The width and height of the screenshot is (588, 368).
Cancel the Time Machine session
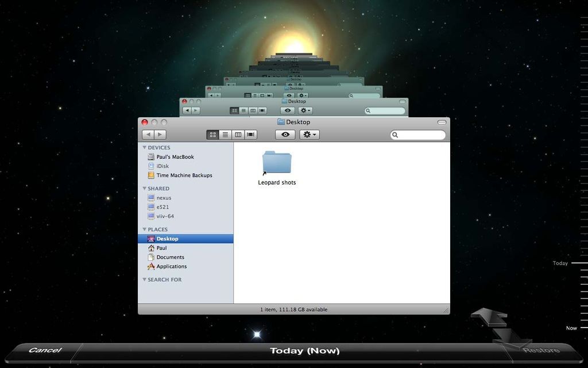[x=45, y=350]
